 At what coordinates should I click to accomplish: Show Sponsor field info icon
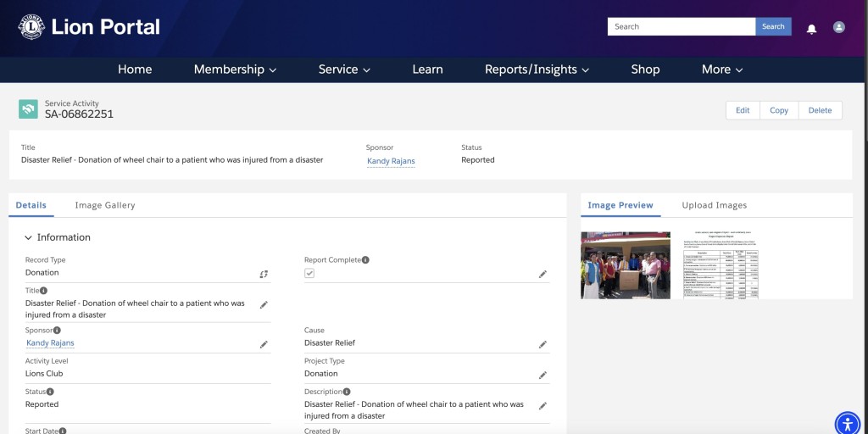click(x=57, y=331)
